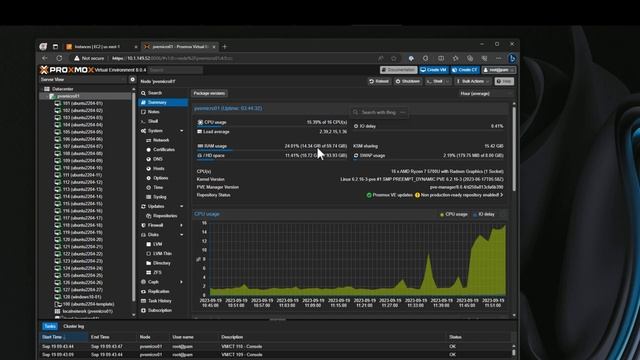640x360 pixels.
Task: Click the Time clock icon
Action: (x=149, y=187)
